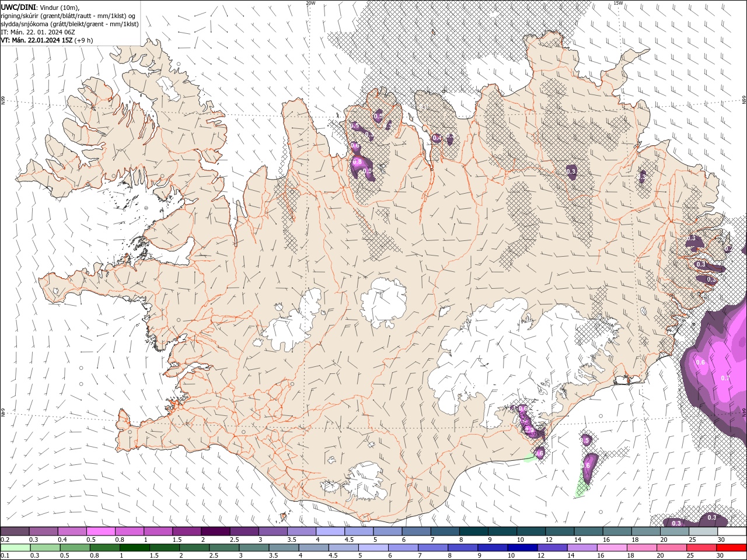The width and height of the screenshot is (747, 560).
Task: Click the 15W longitude label at top
Action: tap(619, 3)
